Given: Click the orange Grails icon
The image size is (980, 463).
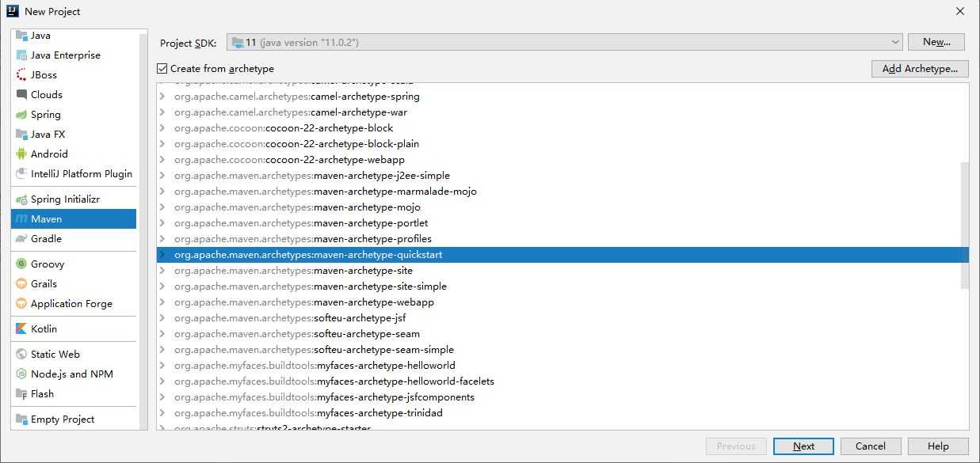Looking at the screenshot, I should (21, 284).
